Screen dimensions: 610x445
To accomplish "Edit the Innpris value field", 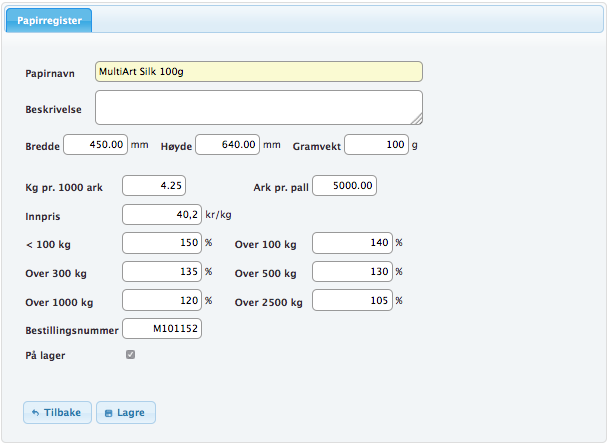I will [161, 214].
